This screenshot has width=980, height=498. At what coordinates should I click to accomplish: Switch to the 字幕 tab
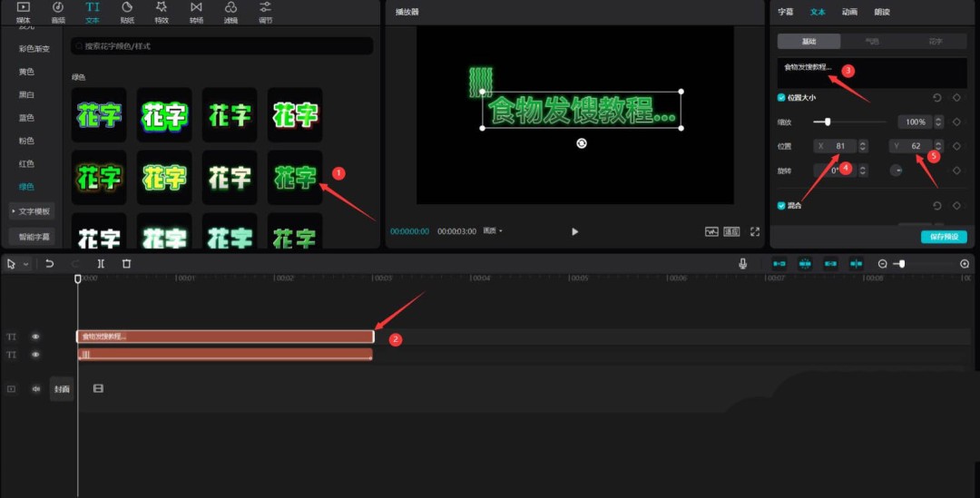(x=786, y=12)
